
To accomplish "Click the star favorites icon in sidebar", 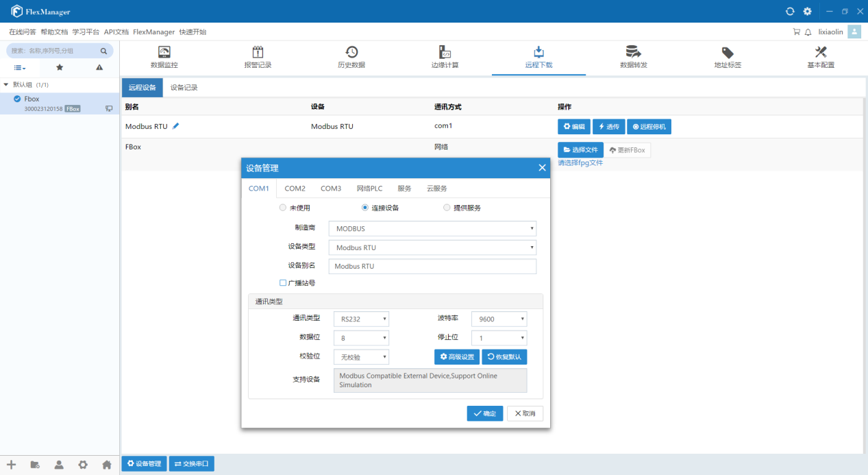I will click(60, 68).
